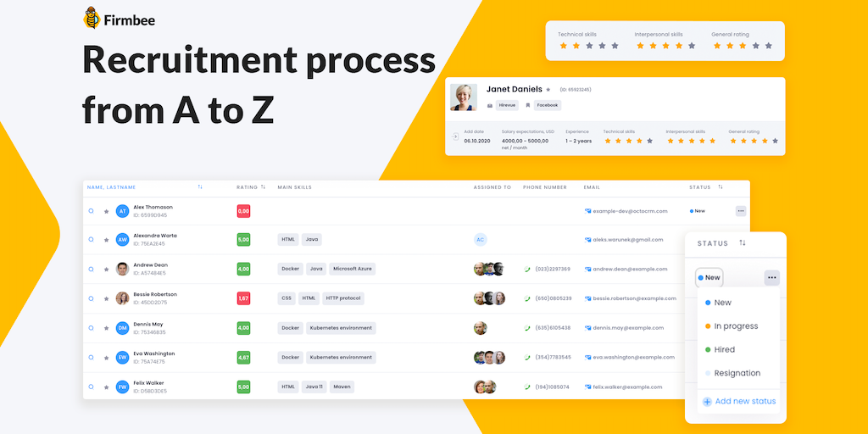Select the circle checkbox for Alexandra Warta
This screenshot has width=868, height=434.
tap(91, 239)
